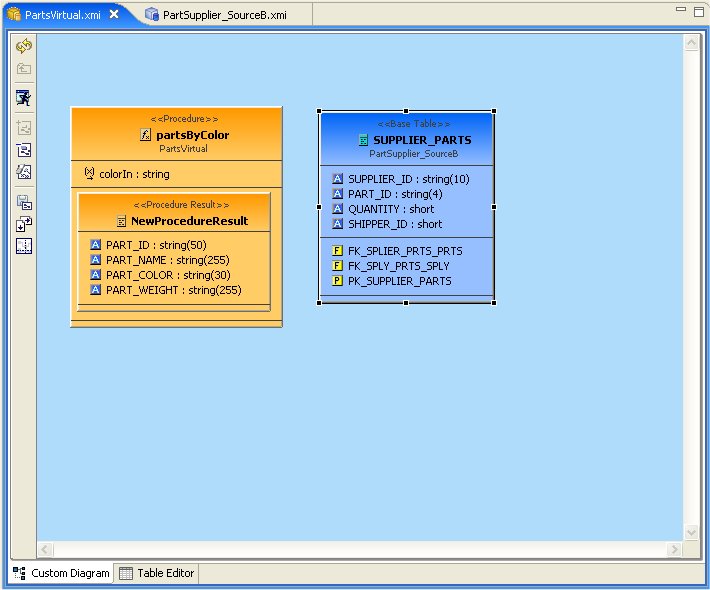Switch to the PartsVirtual.xmi editor tab
The width and height of the screenshot is (710, 590).
click(62, 15)
